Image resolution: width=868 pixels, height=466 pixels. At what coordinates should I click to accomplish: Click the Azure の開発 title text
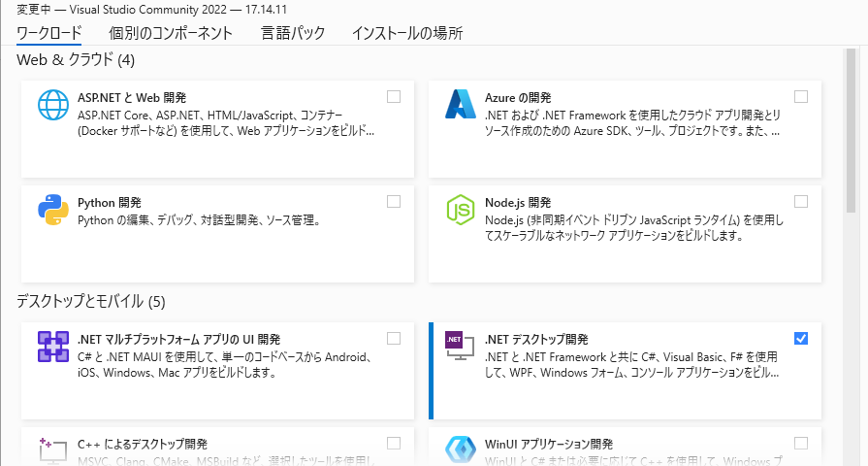pyautogui.click(x=518, y=97)
